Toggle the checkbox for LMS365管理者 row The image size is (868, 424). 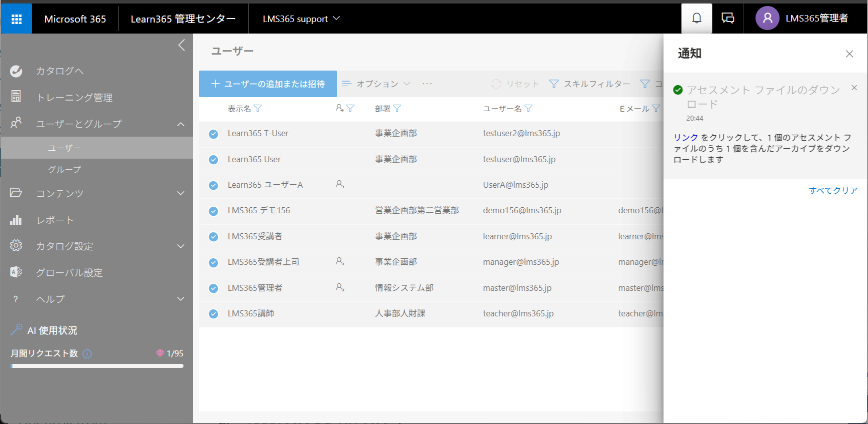(x=213, y=288)
